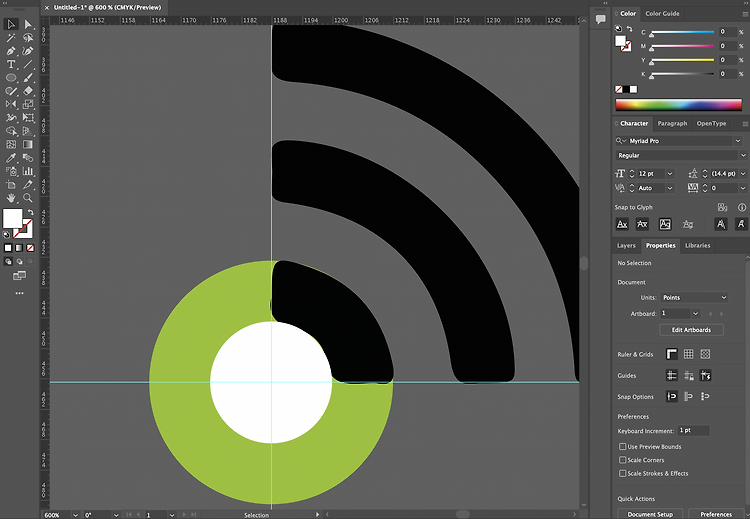Screen dimensions: 750x519
Task: Enable Scale Corners checkbox
Action: click(622, 460)
